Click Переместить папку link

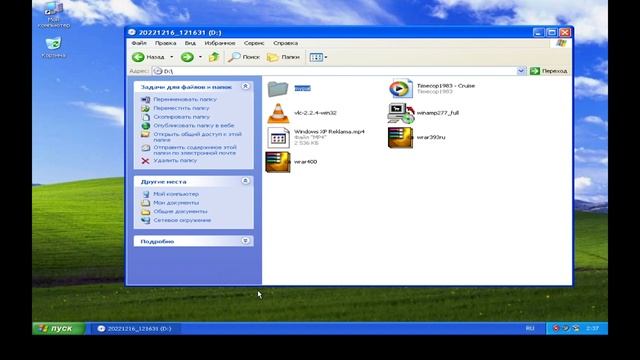pyautogui.click(x=181, y=108)
